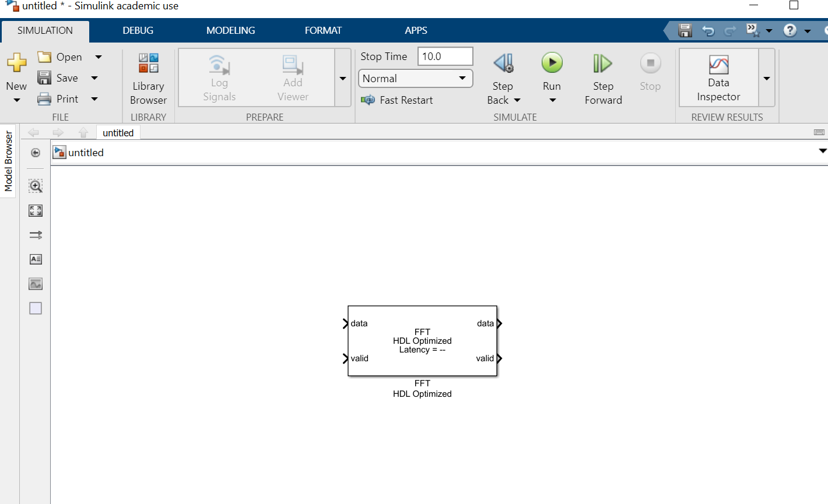Click Step Forward icon
828x504 pixels.
click(603, 64)
